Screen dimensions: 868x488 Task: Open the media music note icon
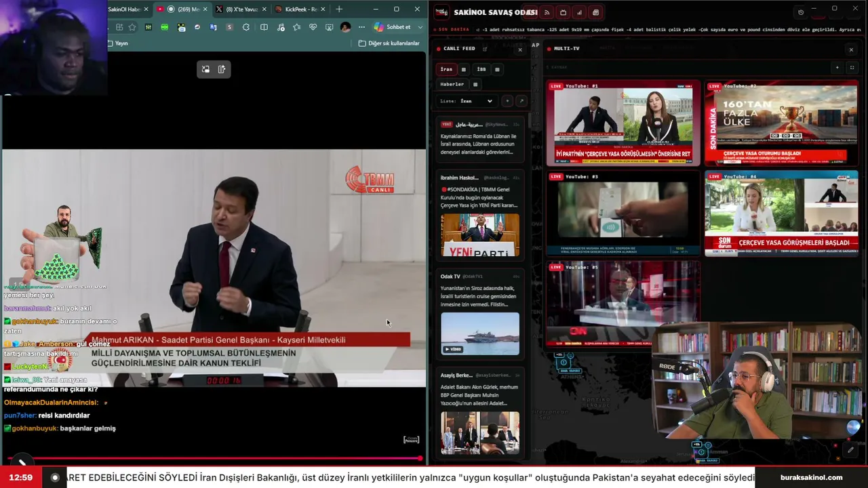(280, 27)
